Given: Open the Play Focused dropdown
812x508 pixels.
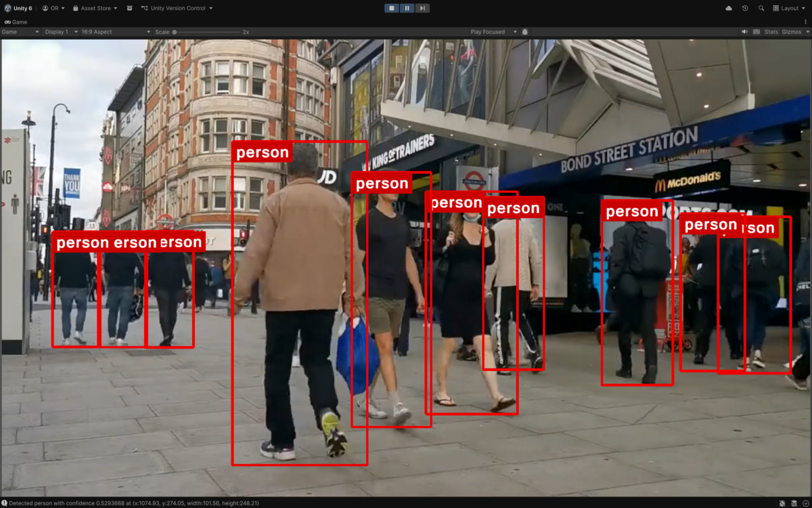Looking at the screenshot, I should (x=493, y=32).
